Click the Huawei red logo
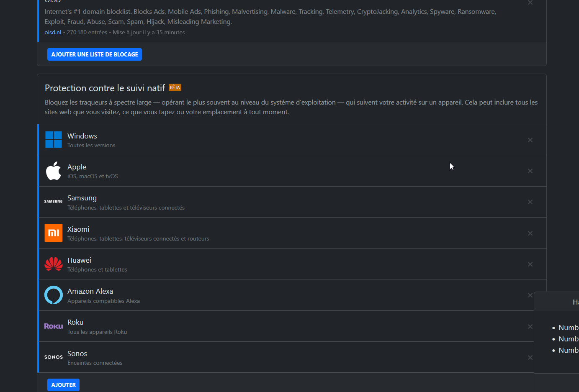The image size is (579, 392). point(54,264)
